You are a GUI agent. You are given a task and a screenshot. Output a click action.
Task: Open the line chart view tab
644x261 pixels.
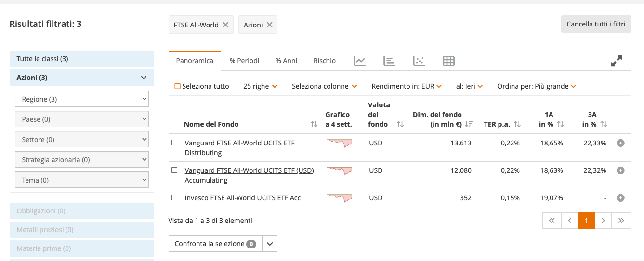pos(359,61)
